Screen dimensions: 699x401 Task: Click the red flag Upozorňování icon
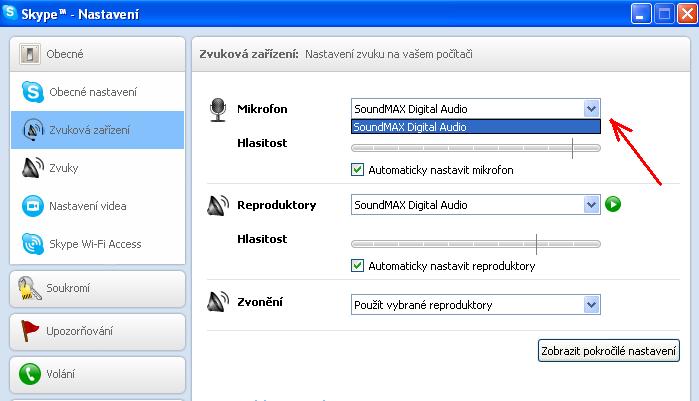tap(29, 331)
